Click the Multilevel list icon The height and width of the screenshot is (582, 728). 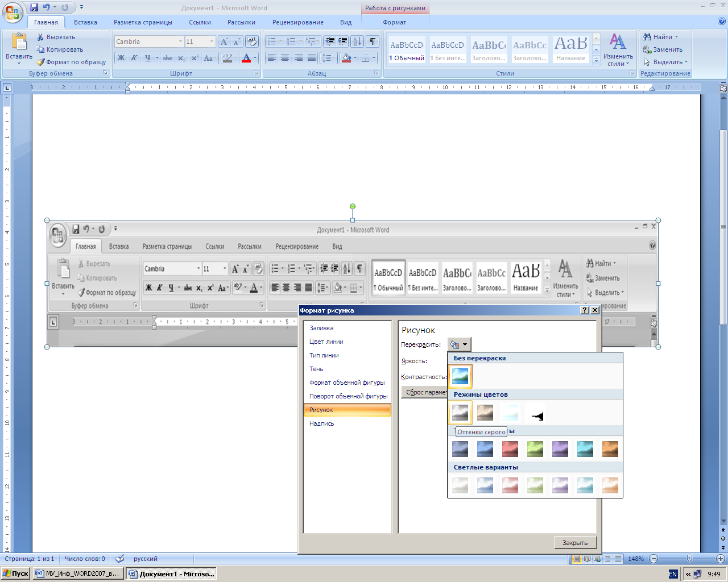click(310, 41)
